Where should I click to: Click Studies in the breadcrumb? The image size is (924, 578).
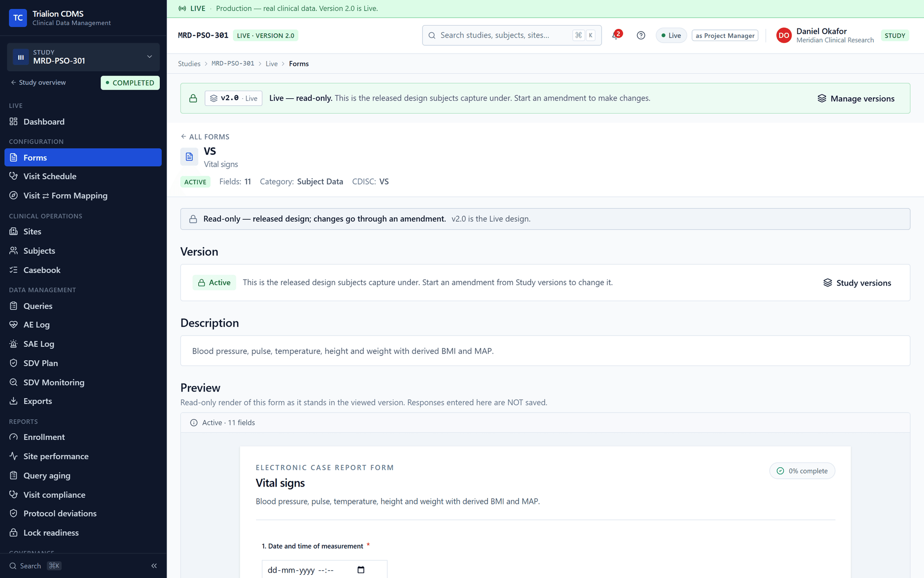click(x=189, y=64)
